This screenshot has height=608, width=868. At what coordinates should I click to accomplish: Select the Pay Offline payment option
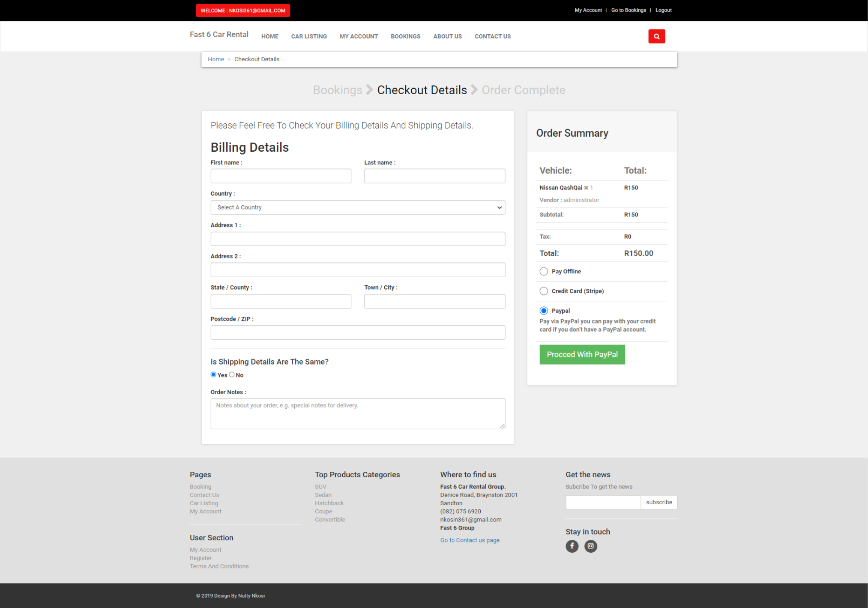543,271
